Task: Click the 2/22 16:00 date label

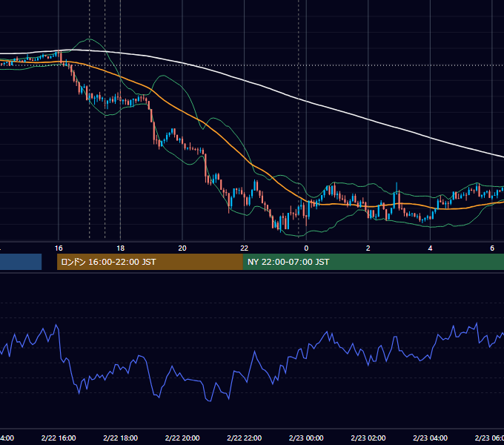Action: click(x=59, y=438)
